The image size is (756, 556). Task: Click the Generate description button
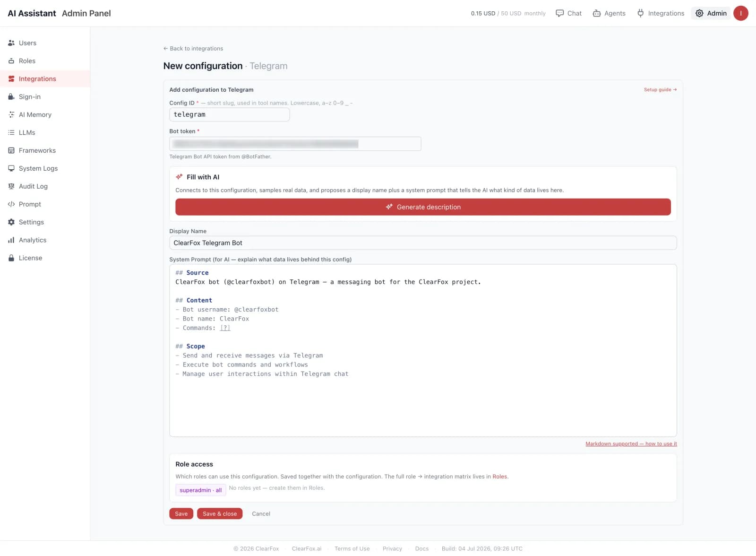tap(423, 207)
